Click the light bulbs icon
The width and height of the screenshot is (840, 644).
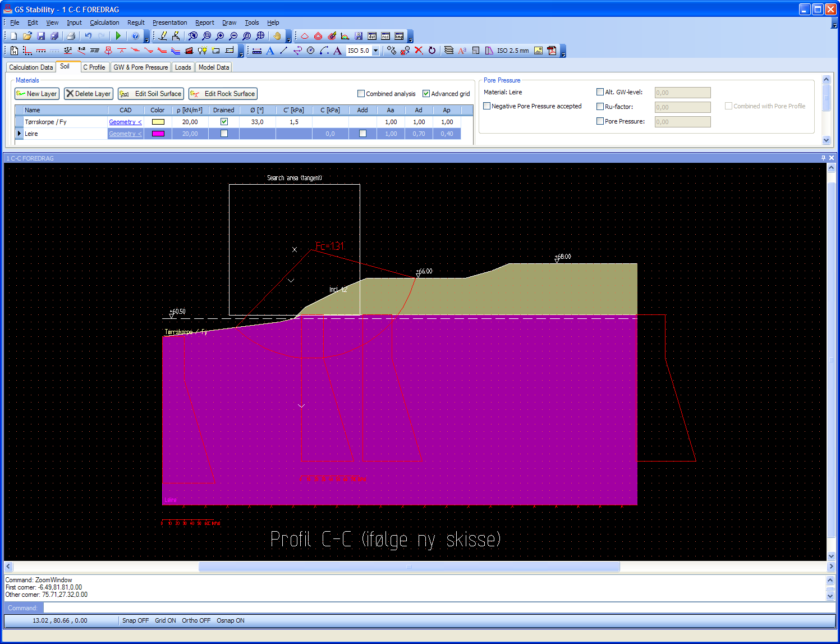[x=203, y=51]
